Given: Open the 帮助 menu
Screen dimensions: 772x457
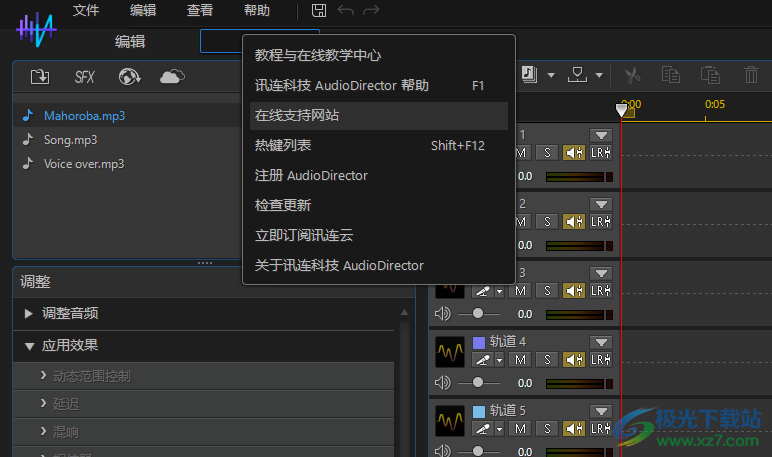Looking at the screenshot, I should point(257,10).
